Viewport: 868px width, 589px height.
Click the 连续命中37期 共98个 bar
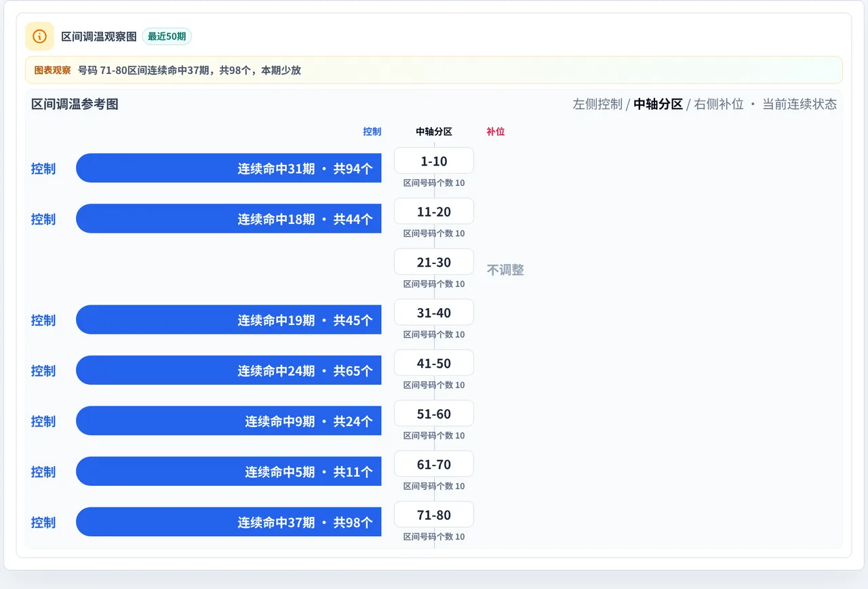[229, 522]
